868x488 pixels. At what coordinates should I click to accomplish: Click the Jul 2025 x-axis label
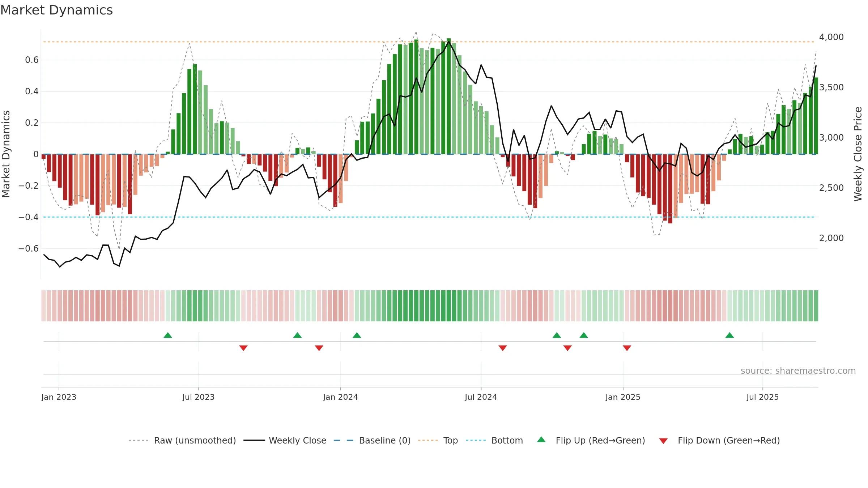[x=763, y=397]
